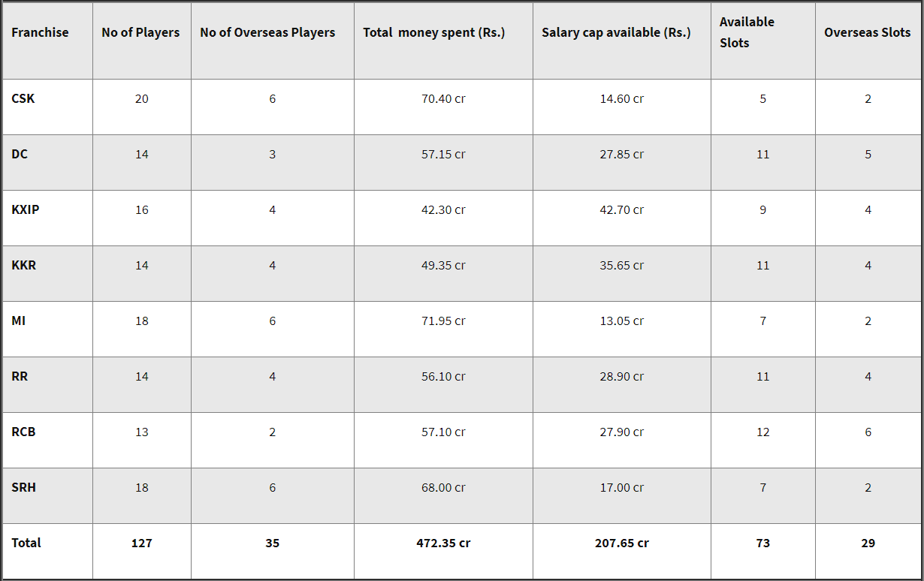The height and width of the screenshot is (581, 924).
Task: Click the KXIP franchise cell
Action: click(26, 209)
